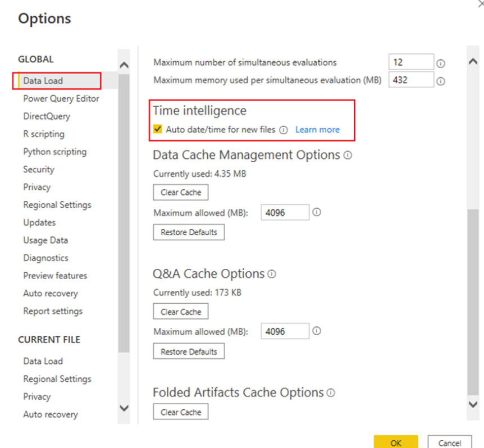Open info icon for simultaneous evaluations

[x=440, y=63]
